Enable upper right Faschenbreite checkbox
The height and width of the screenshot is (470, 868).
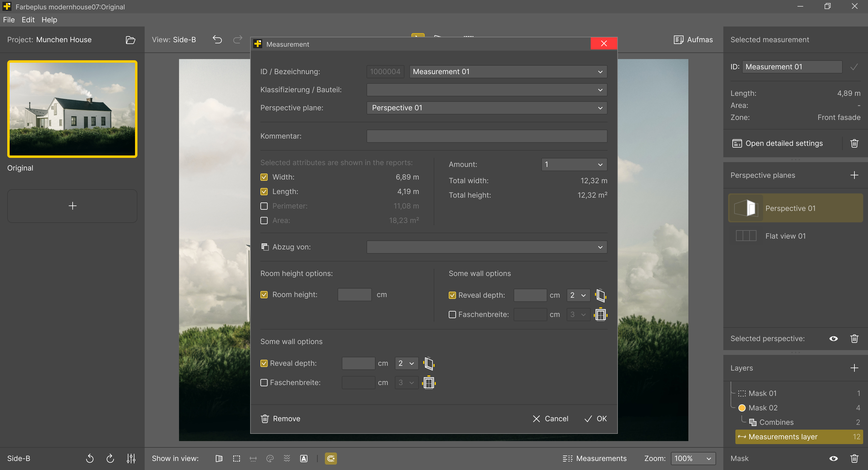452,315
